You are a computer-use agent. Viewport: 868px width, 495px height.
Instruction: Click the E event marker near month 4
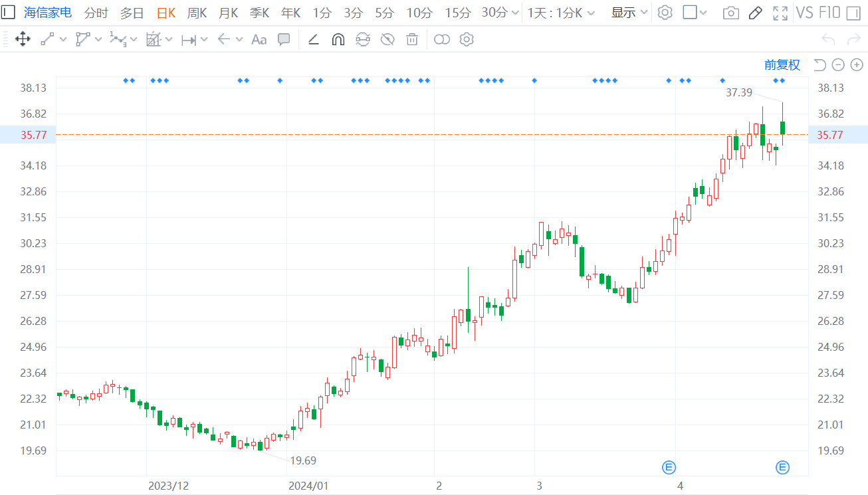(669, 468)
